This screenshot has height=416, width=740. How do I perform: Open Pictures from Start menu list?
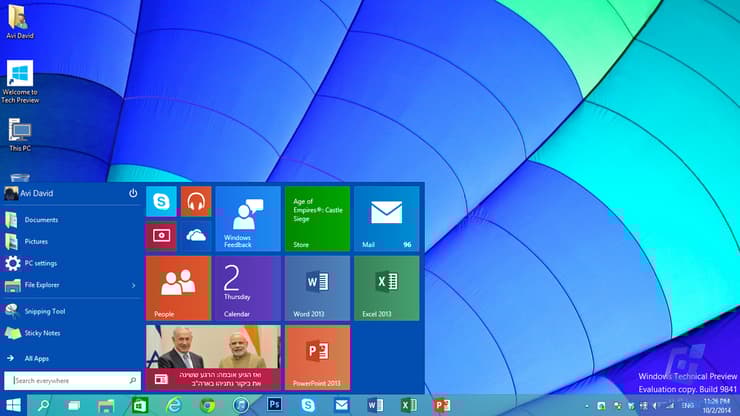pos(72,241)
